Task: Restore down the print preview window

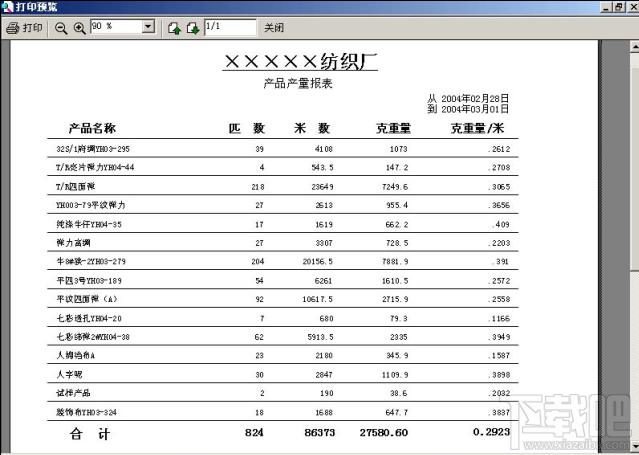Action: (619, 7)
